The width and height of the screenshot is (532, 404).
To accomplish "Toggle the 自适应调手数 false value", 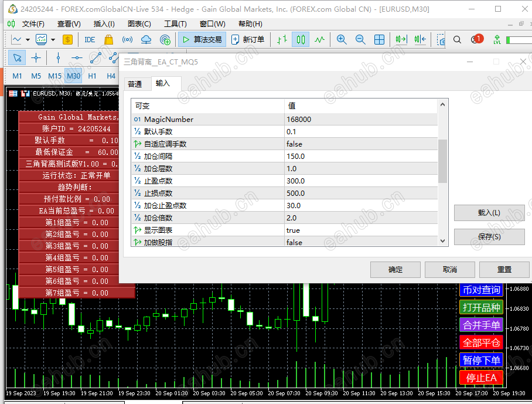I will click(361, 144).
